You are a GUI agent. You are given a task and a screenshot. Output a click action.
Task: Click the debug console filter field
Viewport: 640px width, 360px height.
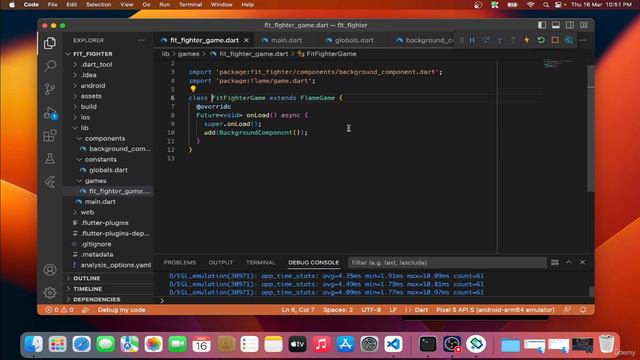click(x=447, y=262)
